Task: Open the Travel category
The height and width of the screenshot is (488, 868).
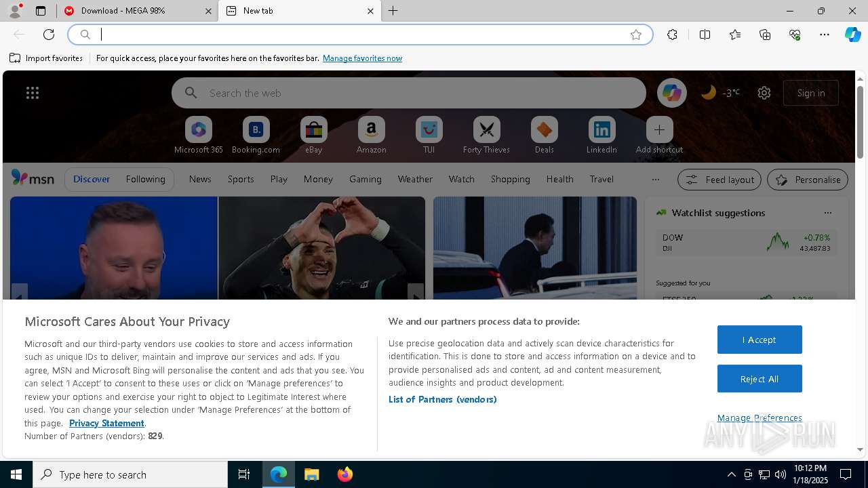Action: point(601,179)
